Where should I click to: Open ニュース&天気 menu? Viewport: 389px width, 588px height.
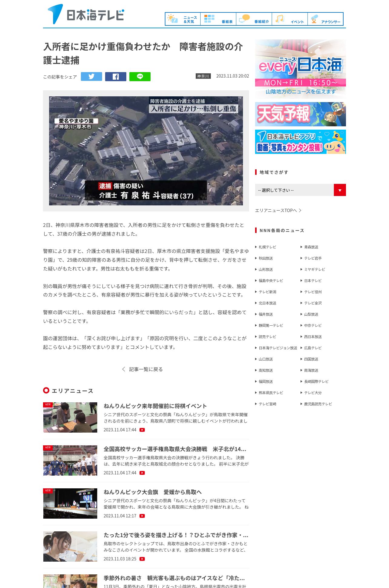coord(183,19)
